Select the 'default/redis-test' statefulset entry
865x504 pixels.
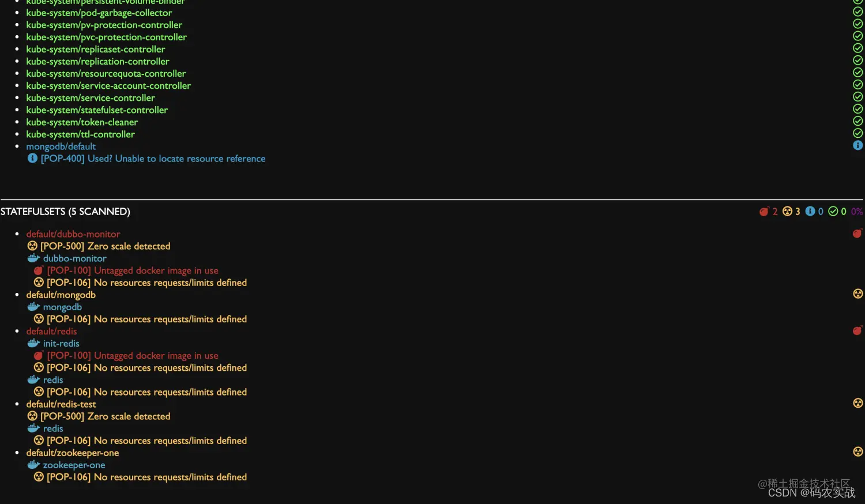[x=61, y=404]
